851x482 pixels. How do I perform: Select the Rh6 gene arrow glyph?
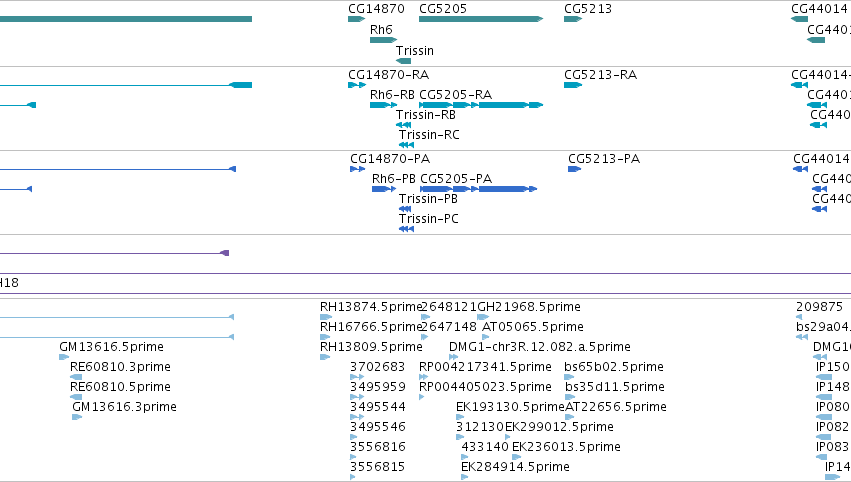(x=383, y=40)
